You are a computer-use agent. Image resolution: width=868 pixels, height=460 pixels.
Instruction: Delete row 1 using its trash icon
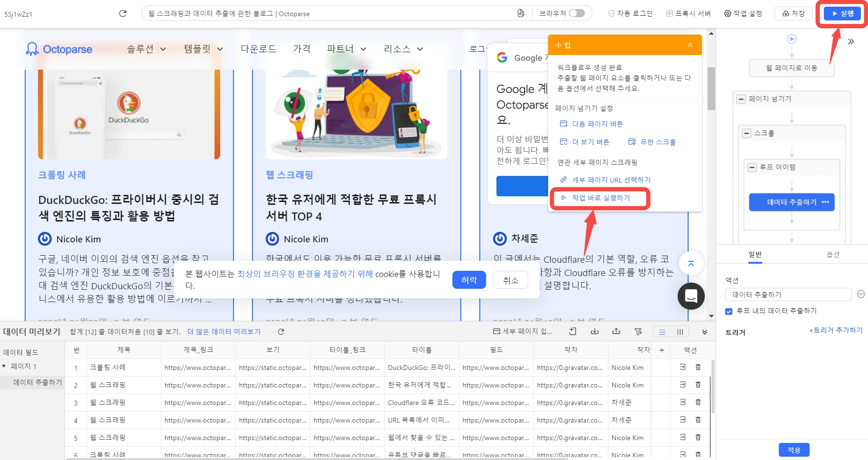point(698,367)
